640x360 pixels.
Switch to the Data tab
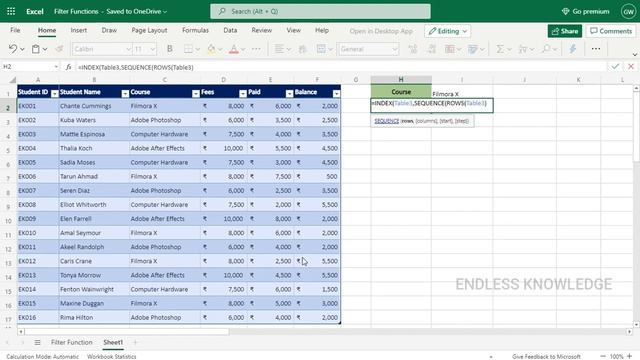click(x=230, y=30)
